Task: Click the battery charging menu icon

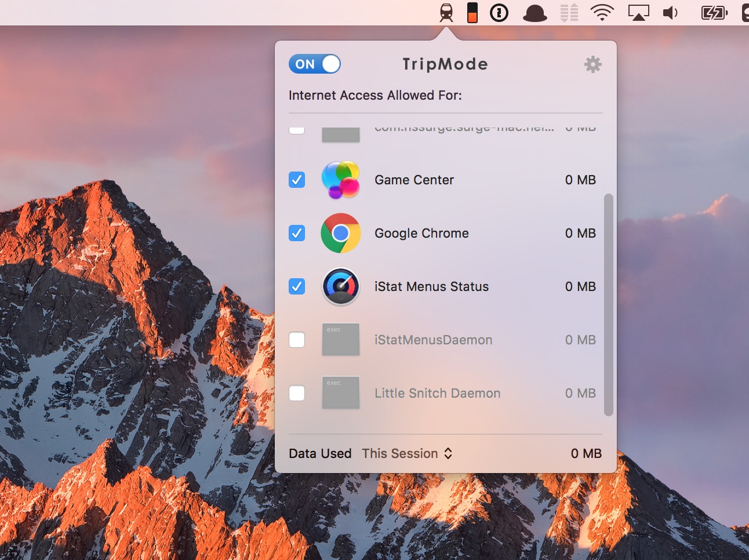Action: tap(714, 13)
